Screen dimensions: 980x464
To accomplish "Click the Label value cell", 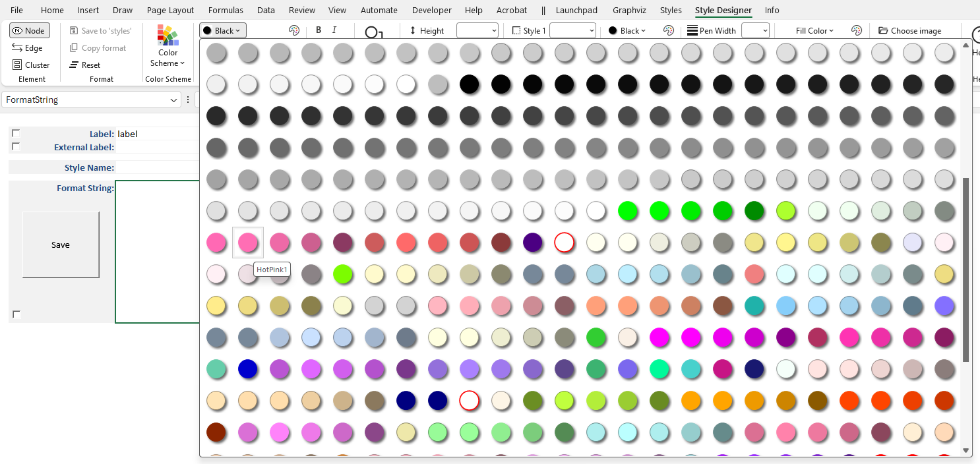I will point(157,134).
